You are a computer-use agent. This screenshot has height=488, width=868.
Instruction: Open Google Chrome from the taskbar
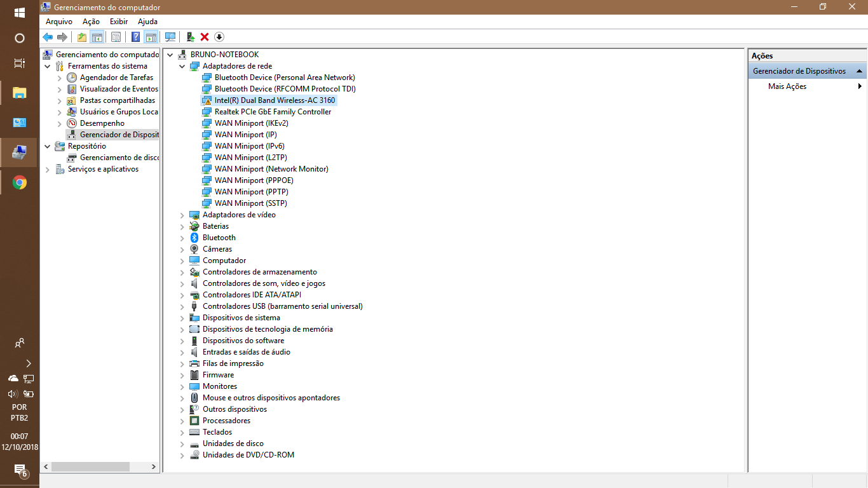20,183
